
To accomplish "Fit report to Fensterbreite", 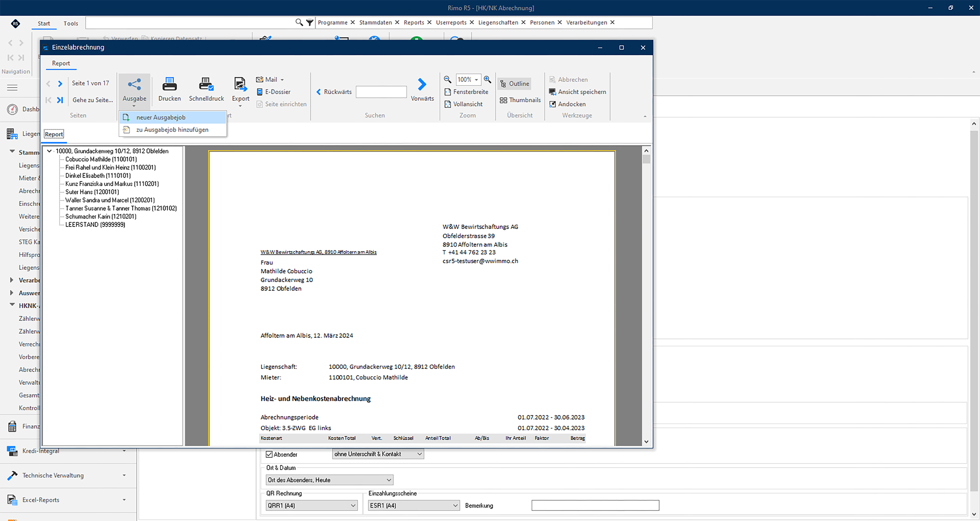I will 466,92.
